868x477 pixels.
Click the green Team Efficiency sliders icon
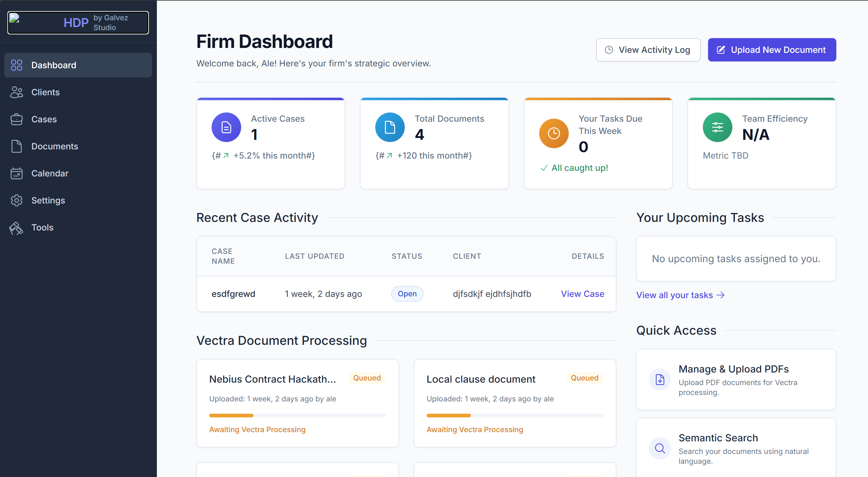(x=717, y=127)
